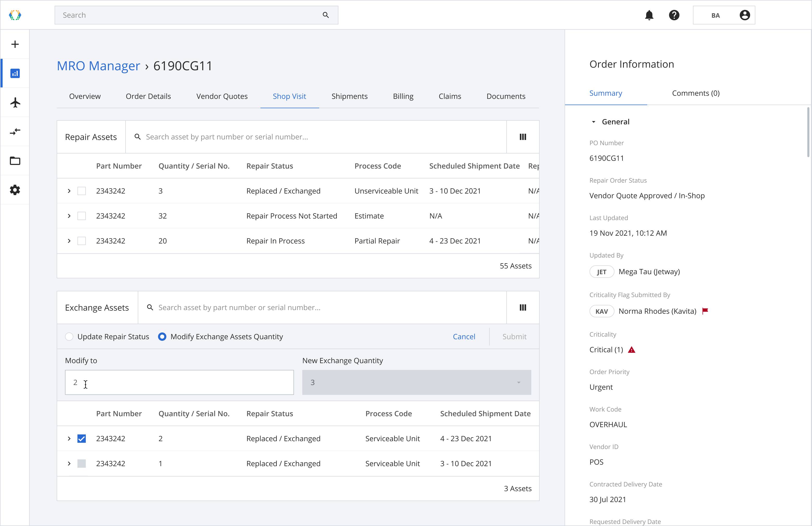
Task: Click the 'OVERHAUL' work code value
Action: [x=608, y=425]
